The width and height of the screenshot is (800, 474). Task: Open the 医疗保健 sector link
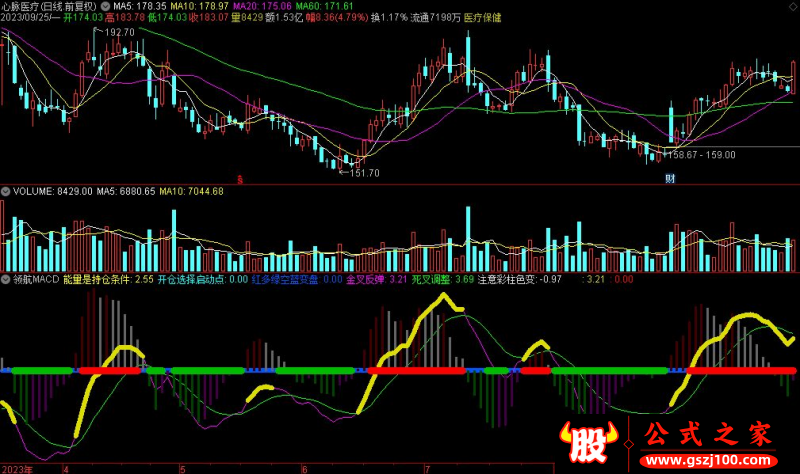coord(483,17)
